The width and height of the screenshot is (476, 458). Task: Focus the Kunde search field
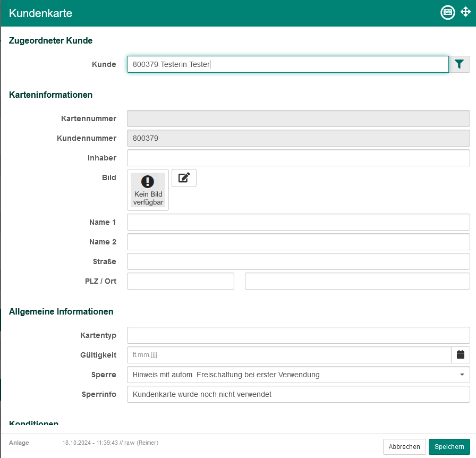click(287, 64)
